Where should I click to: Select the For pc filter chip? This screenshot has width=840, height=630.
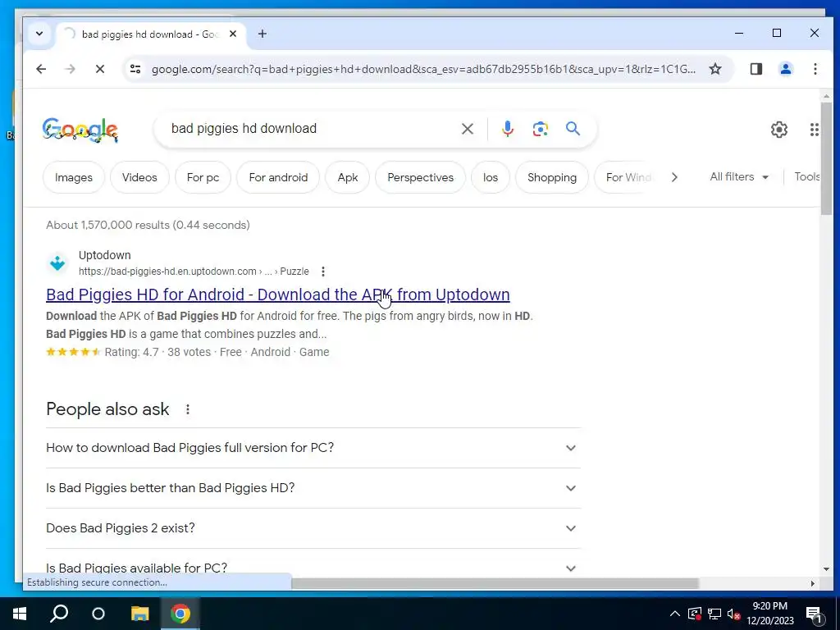coord(203,177)
